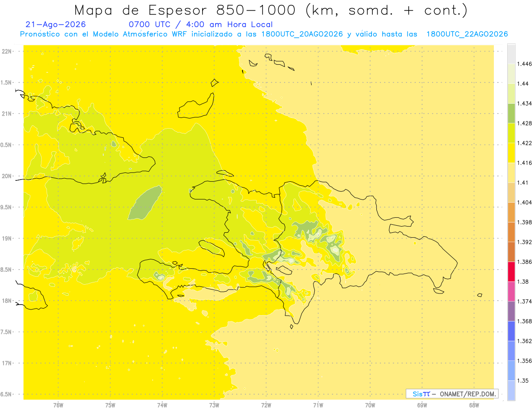Click the legend value 1.368

tap(525, 321)
